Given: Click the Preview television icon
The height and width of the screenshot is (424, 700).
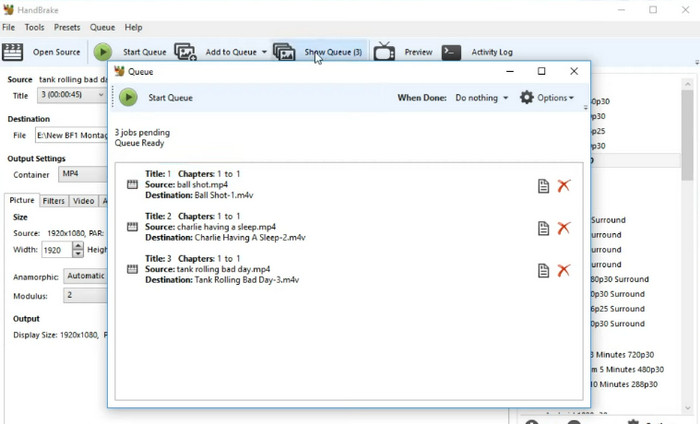Looking at the screenshot, I should (x=384, y=51).
